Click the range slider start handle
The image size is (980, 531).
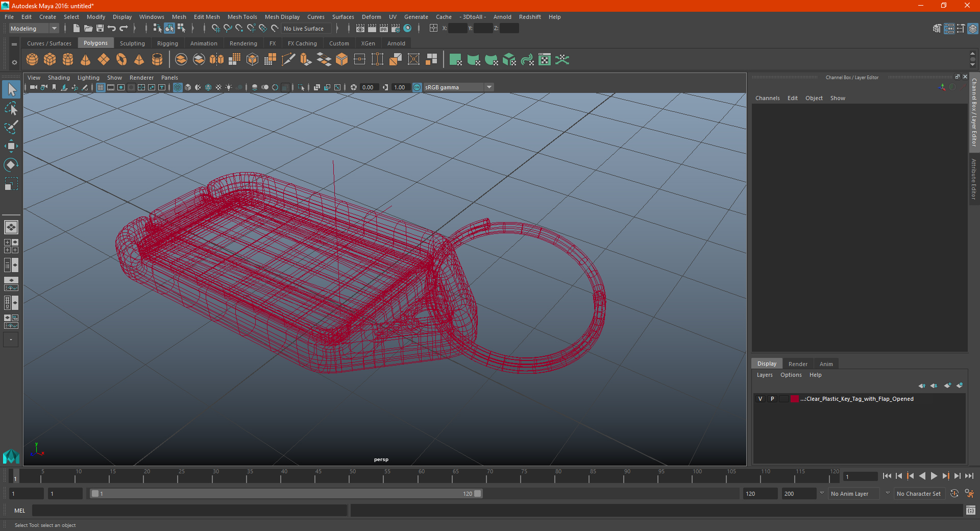tap(95, 494)
